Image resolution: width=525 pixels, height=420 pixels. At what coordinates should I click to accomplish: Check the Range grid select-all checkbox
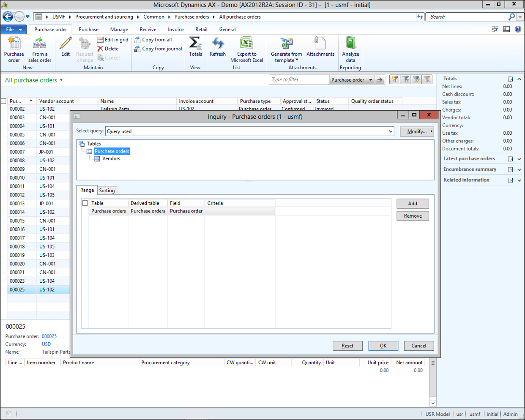pos(85,203)
